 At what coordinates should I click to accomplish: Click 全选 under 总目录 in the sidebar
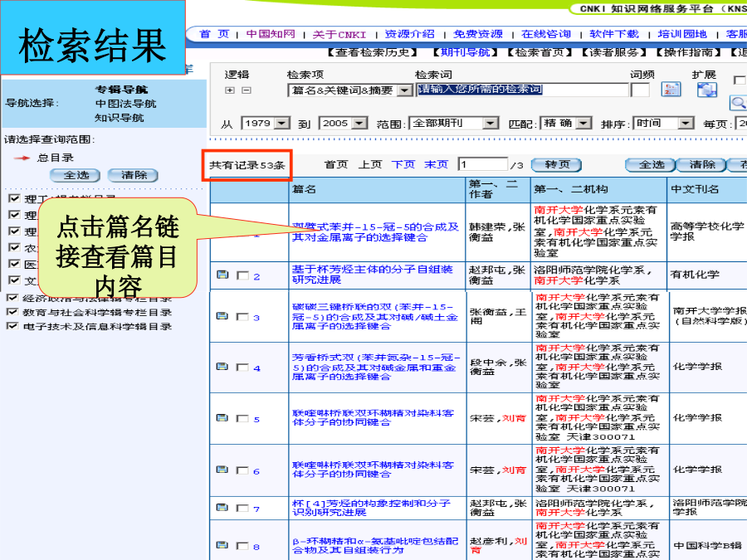click(x=76, y=175)
